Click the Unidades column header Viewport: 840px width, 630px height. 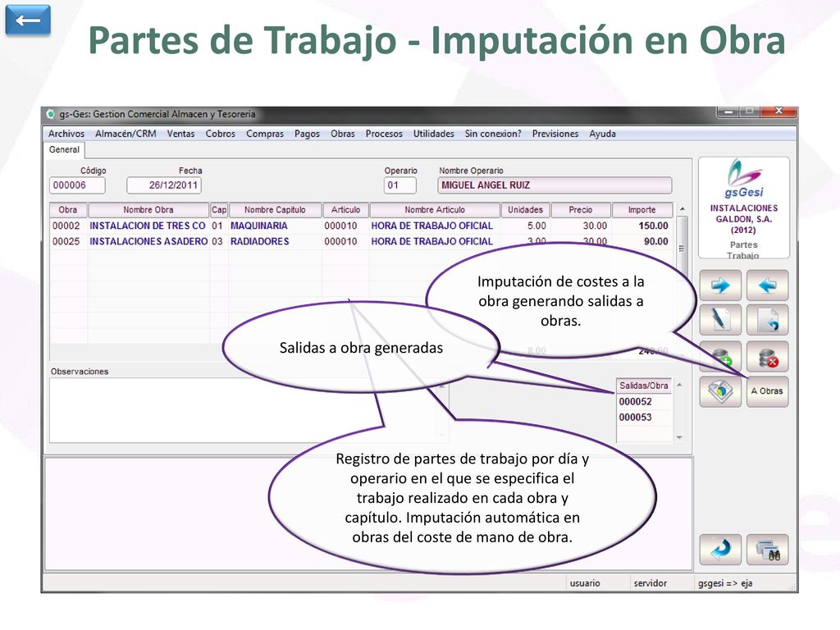pos(526,210)
